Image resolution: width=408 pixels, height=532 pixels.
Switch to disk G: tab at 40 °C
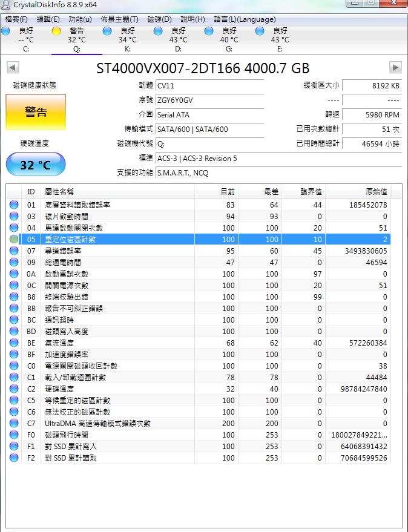click(228, 40)
